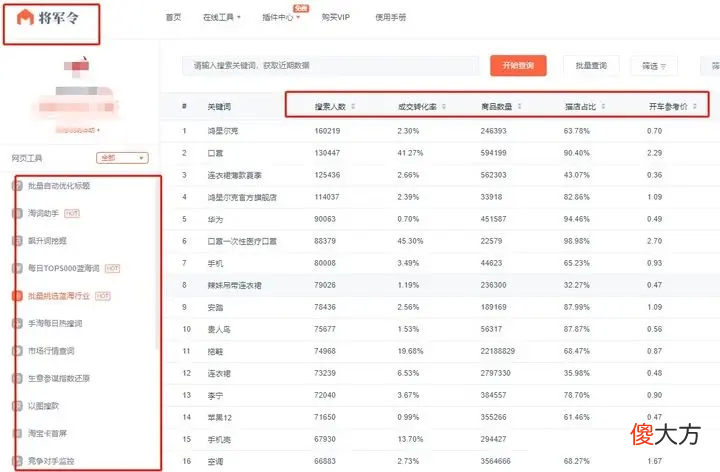Click keyword 鸿星尔克 in row 1

tap(223, 131)
